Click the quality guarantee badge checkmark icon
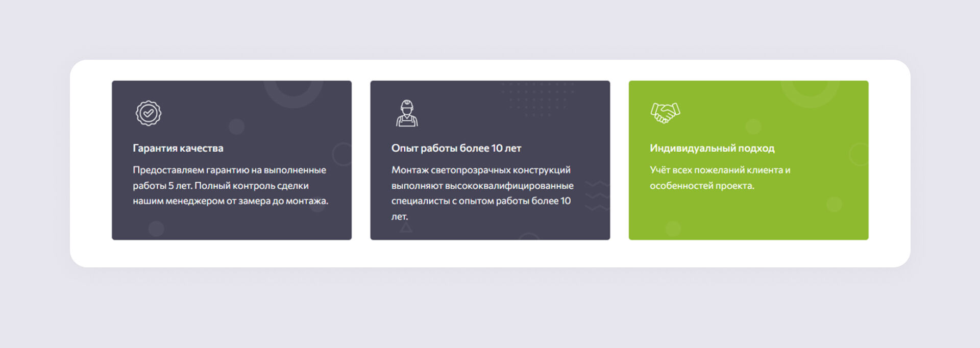 pos(148,113)
